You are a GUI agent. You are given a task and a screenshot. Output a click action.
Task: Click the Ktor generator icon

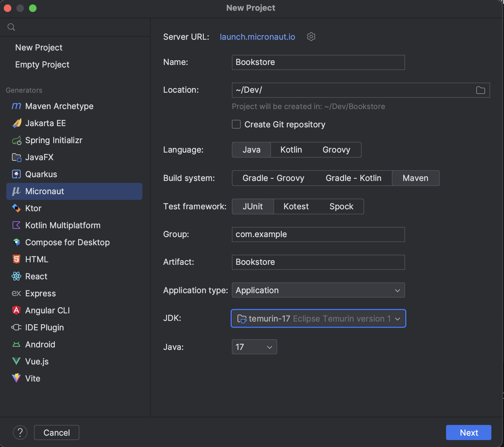[x=16, y=208]
